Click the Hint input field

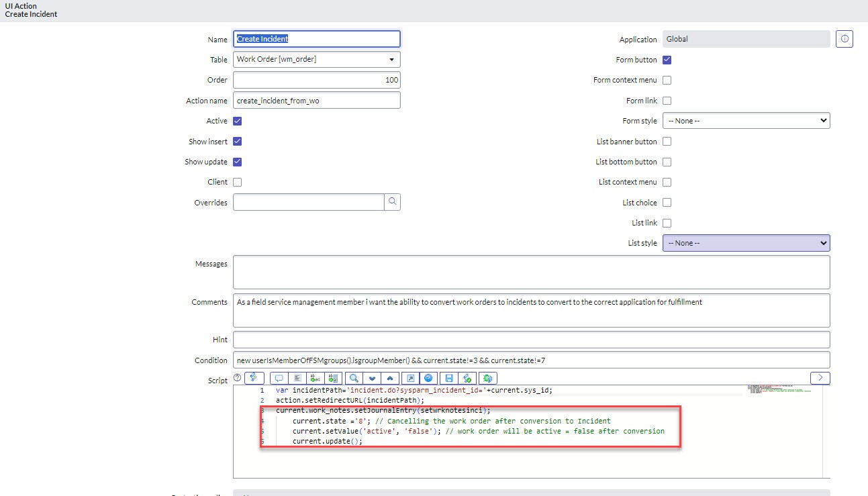click(532, 340)
